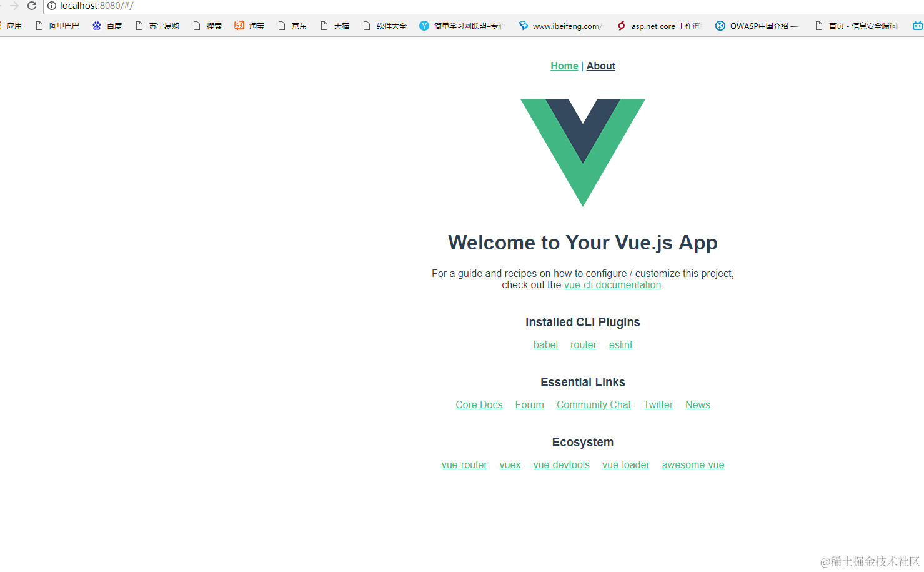Viewport: 924px width, 572px height.
Task: Open the asp.net core bookmark
Action: coord(659,26)
